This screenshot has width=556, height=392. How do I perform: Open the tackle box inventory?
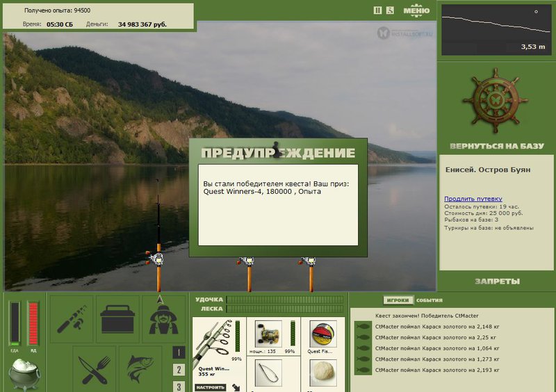117,319
